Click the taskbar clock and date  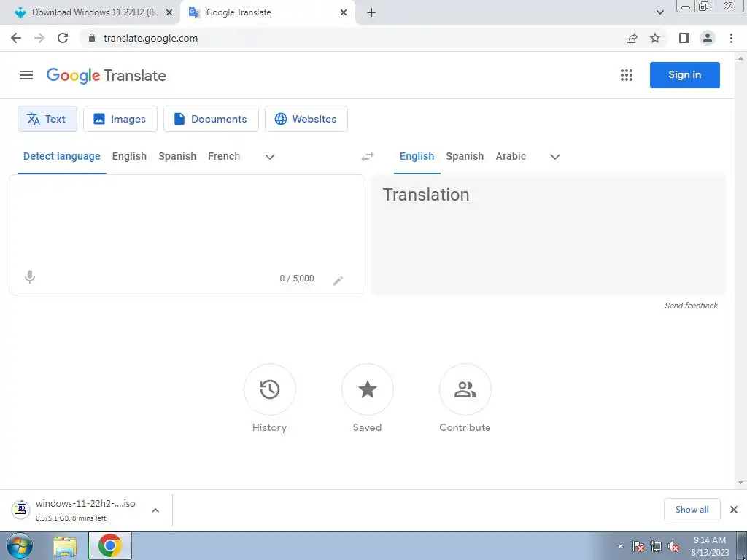(709, 546)
